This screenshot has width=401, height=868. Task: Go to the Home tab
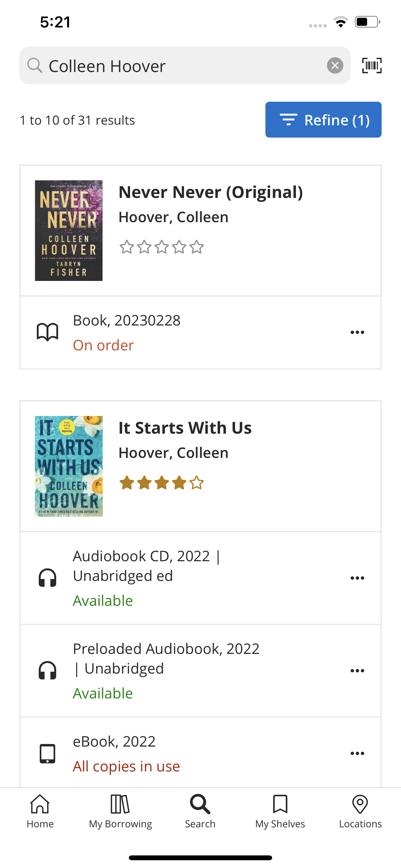point(40,811)
